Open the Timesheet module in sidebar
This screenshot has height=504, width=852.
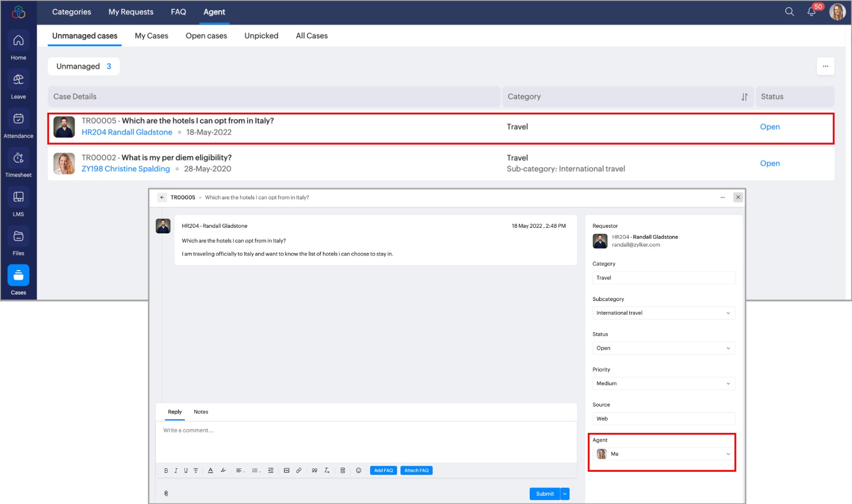(18, 164)
